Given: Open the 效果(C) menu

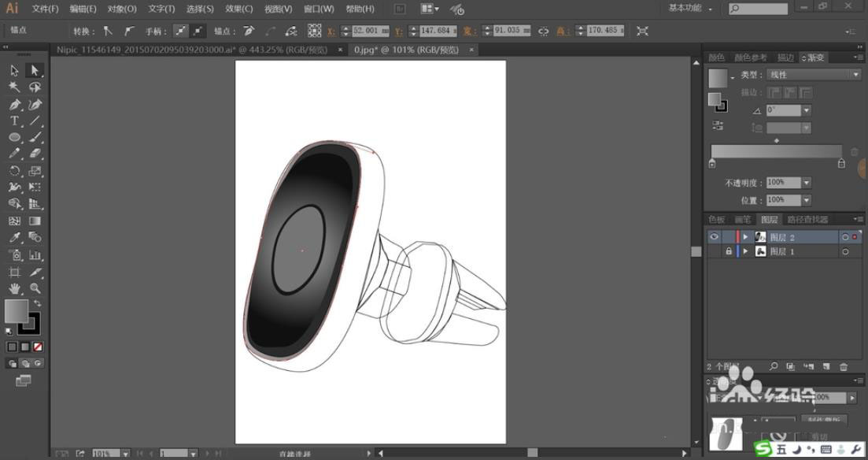Looking at the screenshot, I should click(x=239, y=9).
